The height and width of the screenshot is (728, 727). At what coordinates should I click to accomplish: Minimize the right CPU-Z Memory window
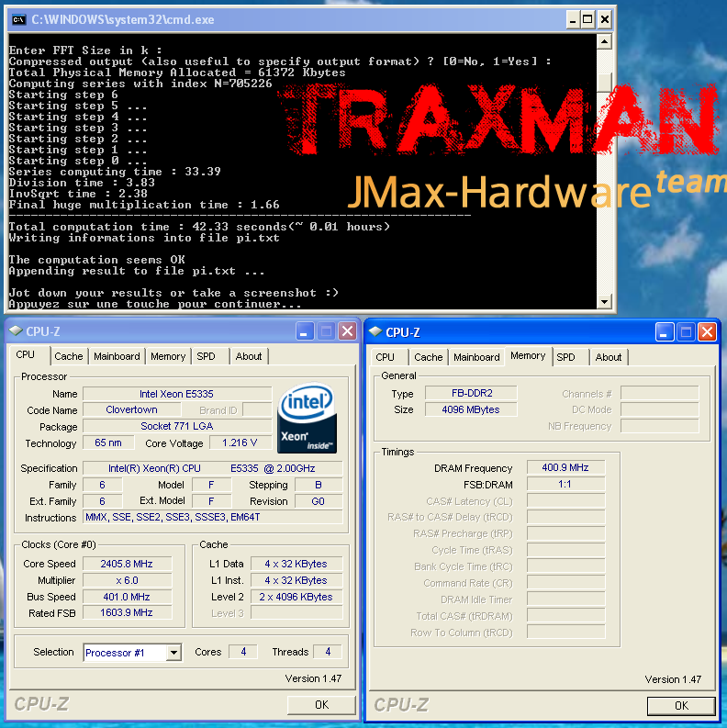point(665,332)
